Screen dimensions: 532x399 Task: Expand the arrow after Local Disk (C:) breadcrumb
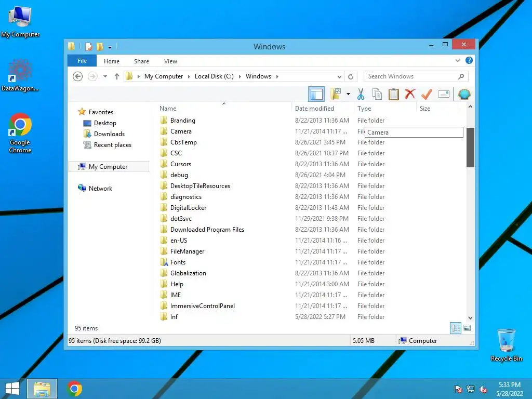point(240,76)
